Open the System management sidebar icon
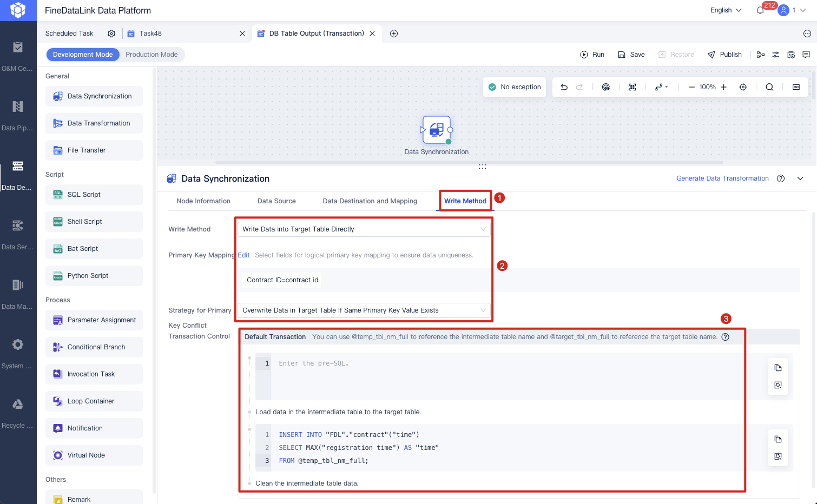Screen dimensions: 817x504 coord(18,344)
